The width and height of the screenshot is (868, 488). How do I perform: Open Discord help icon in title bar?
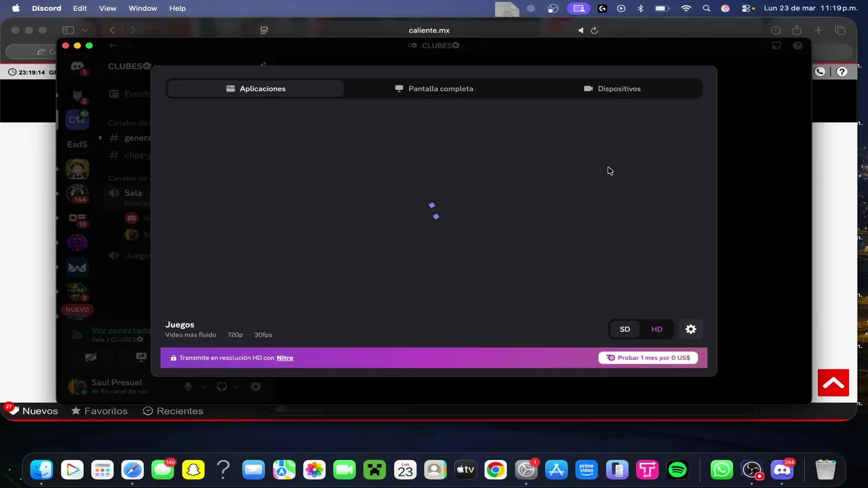(797, 45)
